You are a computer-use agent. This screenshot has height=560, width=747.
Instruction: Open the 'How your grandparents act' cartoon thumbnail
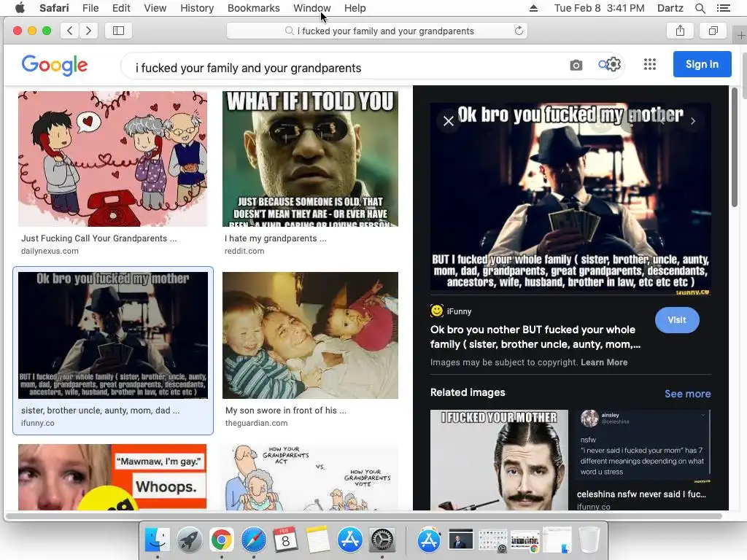click(x=310, y=477)
